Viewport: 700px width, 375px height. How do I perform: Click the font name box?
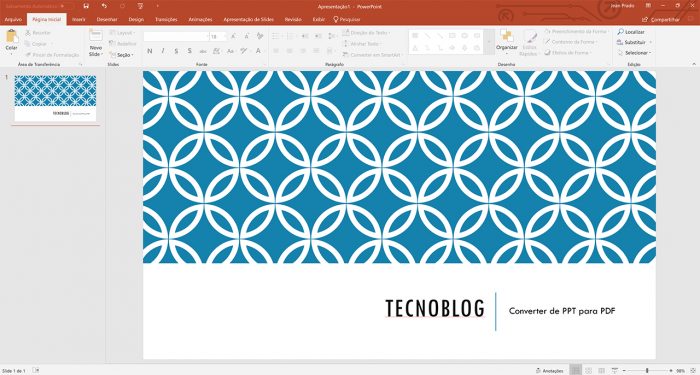175,37
